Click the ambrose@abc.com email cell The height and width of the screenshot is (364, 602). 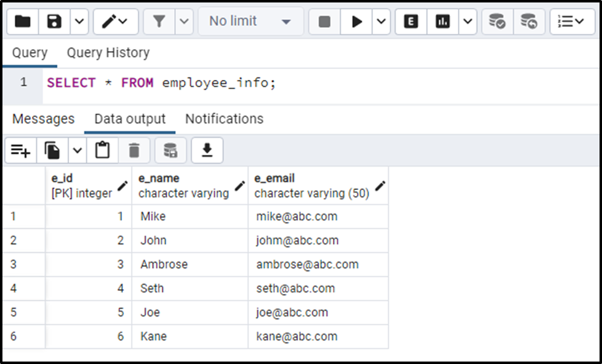pos(318,264)
